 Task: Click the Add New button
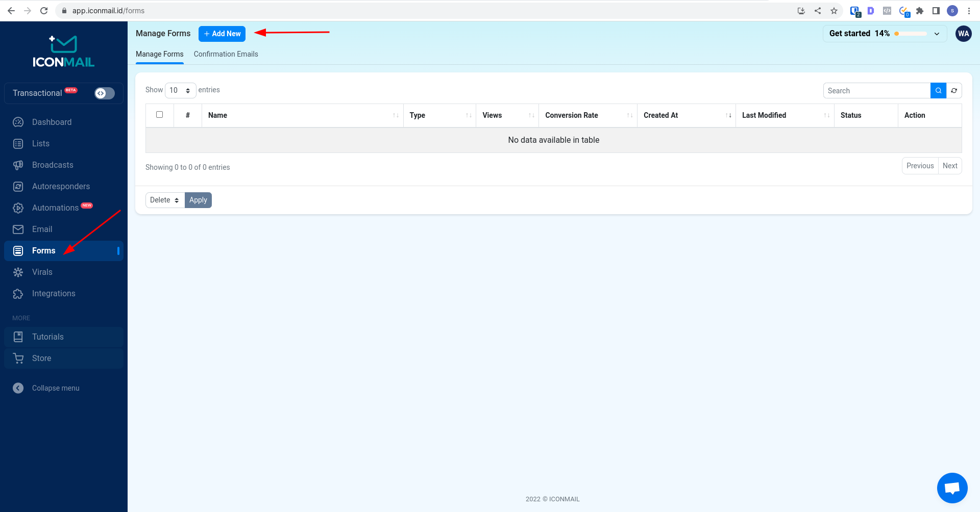(222, 34)
